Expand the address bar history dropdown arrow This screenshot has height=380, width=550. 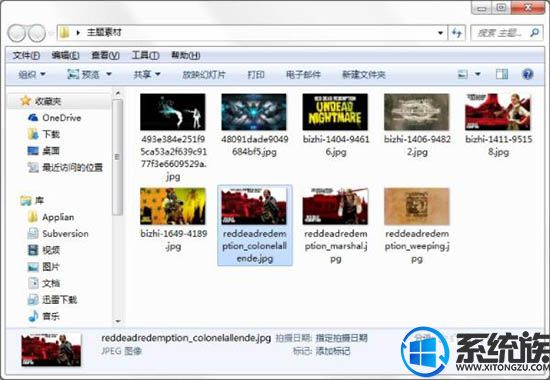pos(441,33)
